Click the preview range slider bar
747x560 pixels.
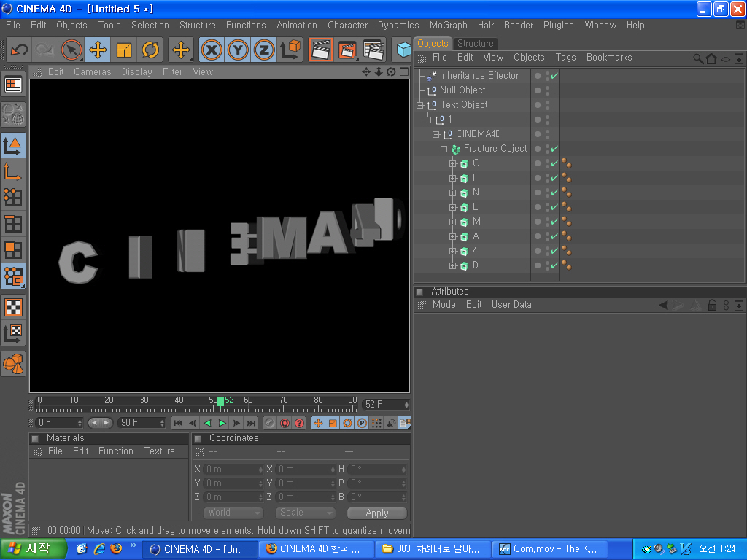click(101, 423)
